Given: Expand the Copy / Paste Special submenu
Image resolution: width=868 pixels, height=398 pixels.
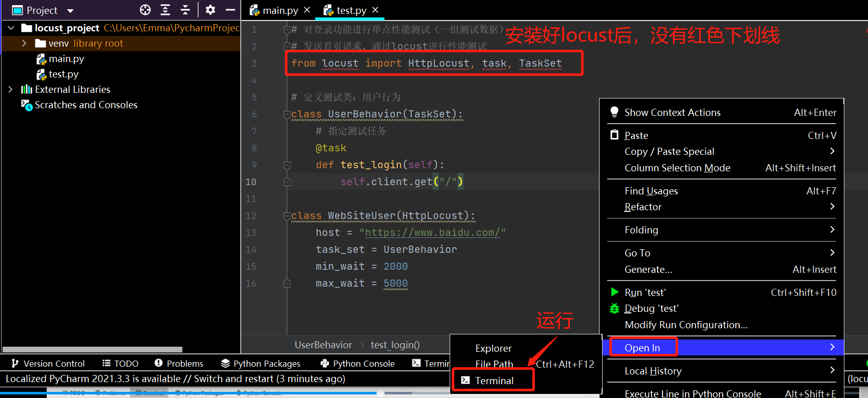Looking at the screenshot, I should pos(832,151).
